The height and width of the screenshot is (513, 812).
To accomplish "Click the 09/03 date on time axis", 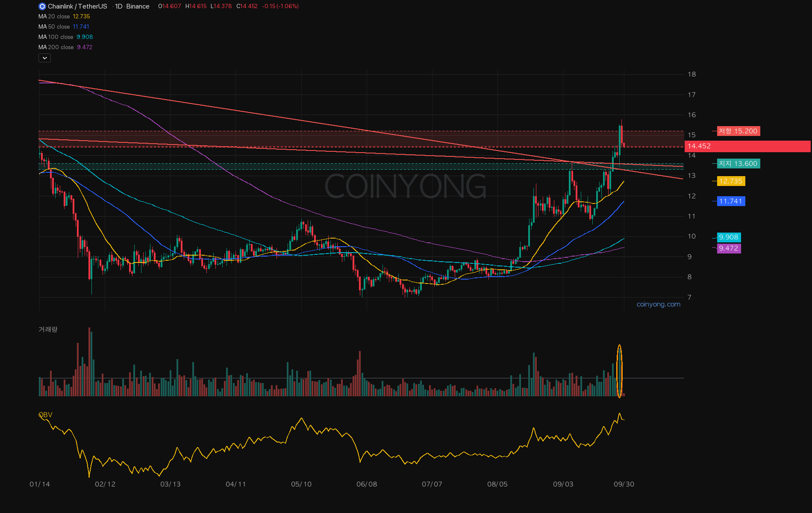I will [563, 484].
